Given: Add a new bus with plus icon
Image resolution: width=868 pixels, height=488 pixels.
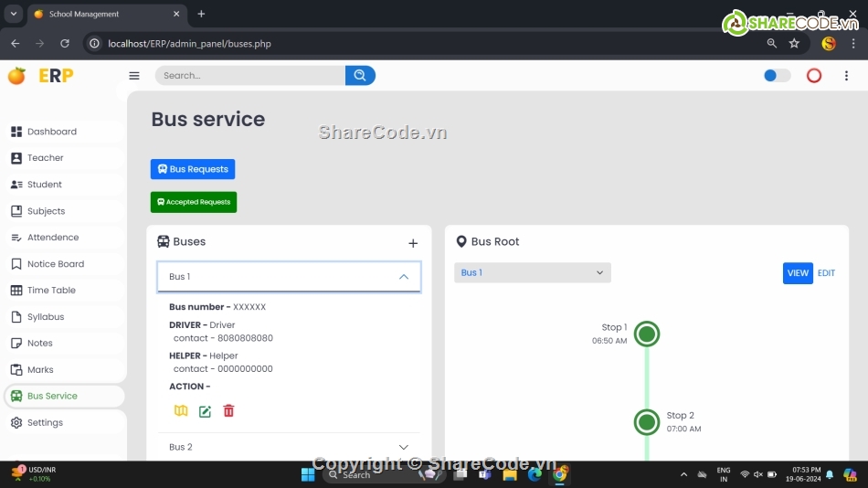Looking at the screenshot, I should coord(413,243).
